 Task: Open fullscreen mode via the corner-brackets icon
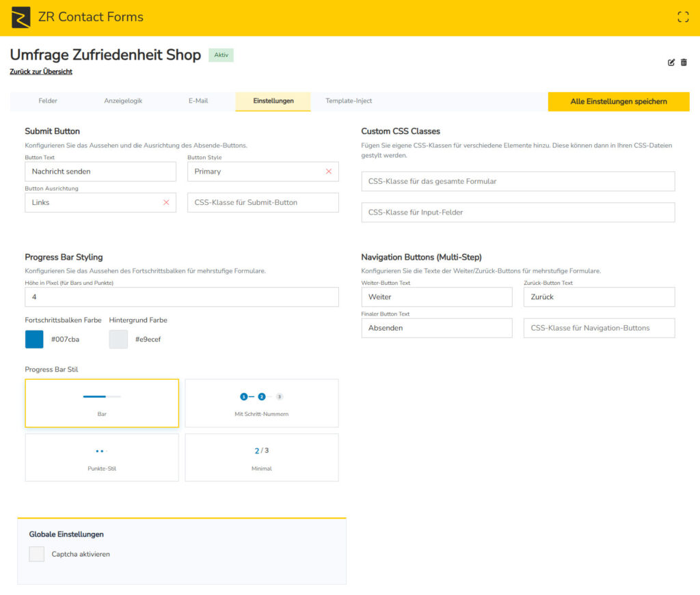click(682, 16)
